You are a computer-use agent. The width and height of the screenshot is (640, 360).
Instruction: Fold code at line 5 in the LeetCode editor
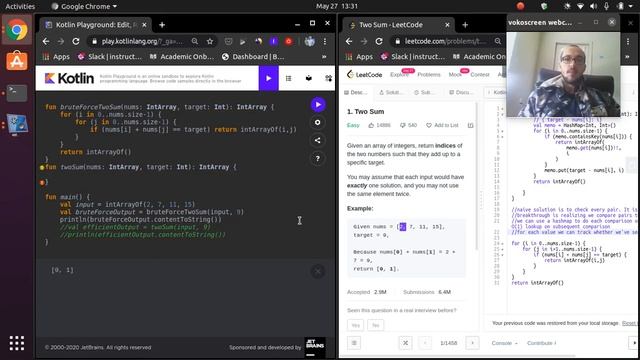click(502, 131)
